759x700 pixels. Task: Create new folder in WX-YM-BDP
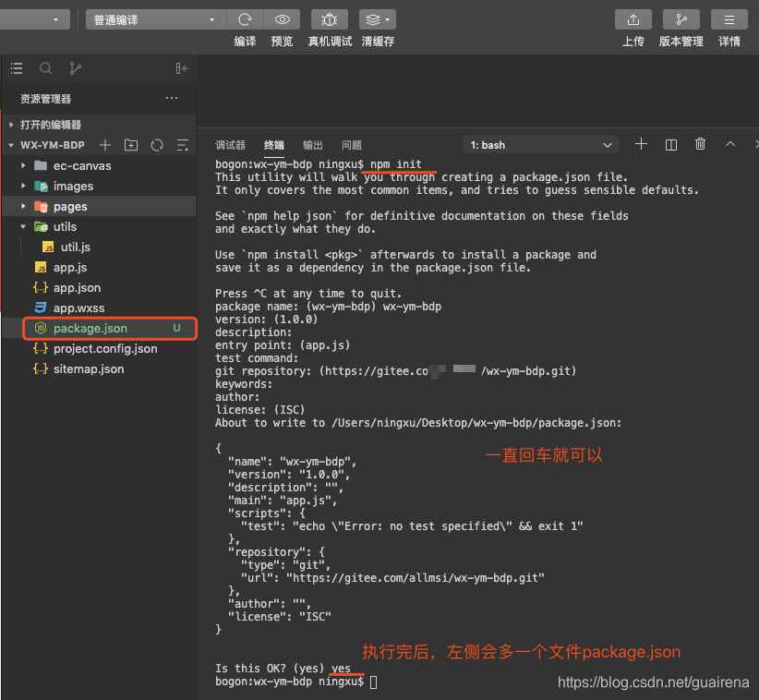pyautogui.click(x=131, y=145)
